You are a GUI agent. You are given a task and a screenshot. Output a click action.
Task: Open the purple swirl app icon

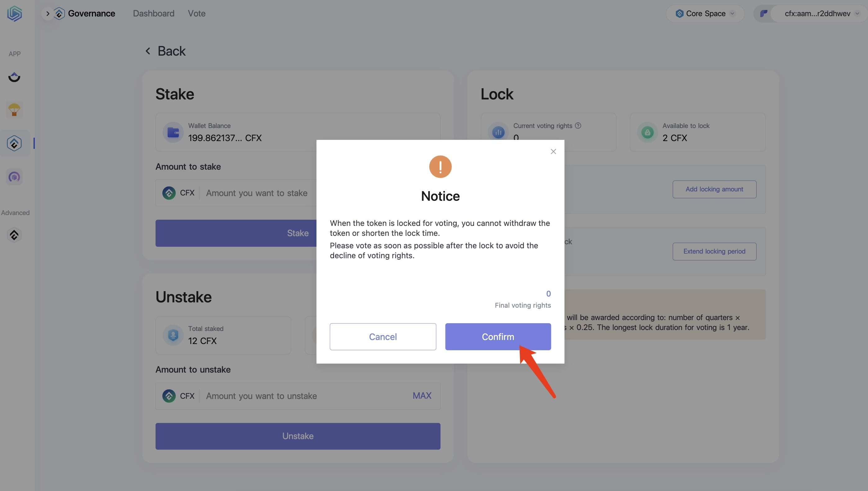coord(14,177)
